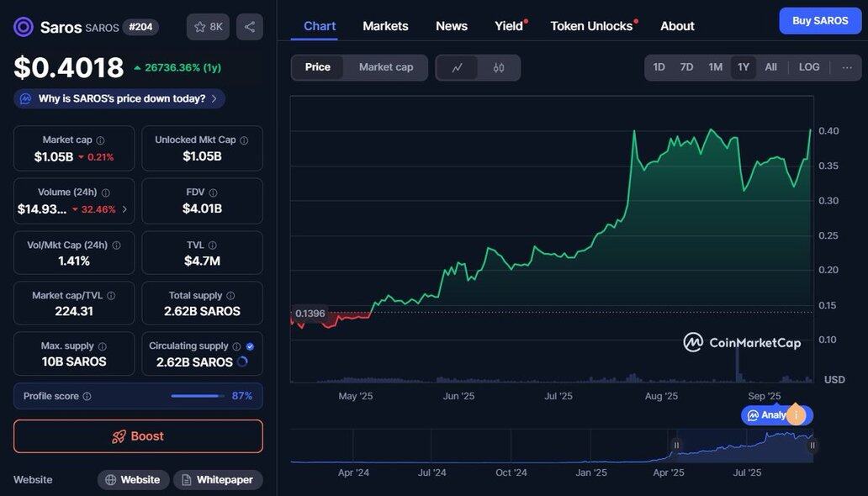This screenshot has height=496, width=868.
Task: Click the $4.7M TVL value
Action: point(202,261)
